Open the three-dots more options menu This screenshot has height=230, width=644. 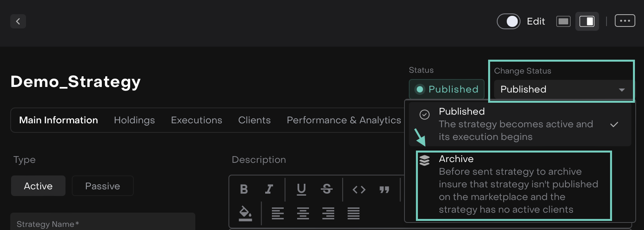coord(625,21)
